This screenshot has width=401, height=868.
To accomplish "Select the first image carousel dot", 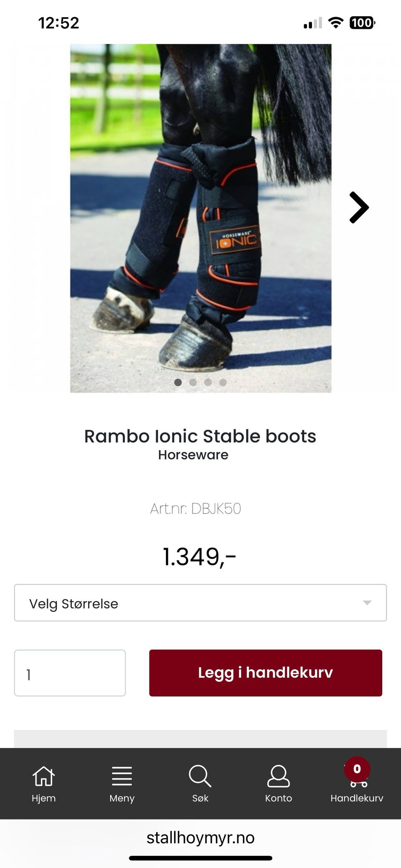I will pyautogui.click(x=178, y=382).
